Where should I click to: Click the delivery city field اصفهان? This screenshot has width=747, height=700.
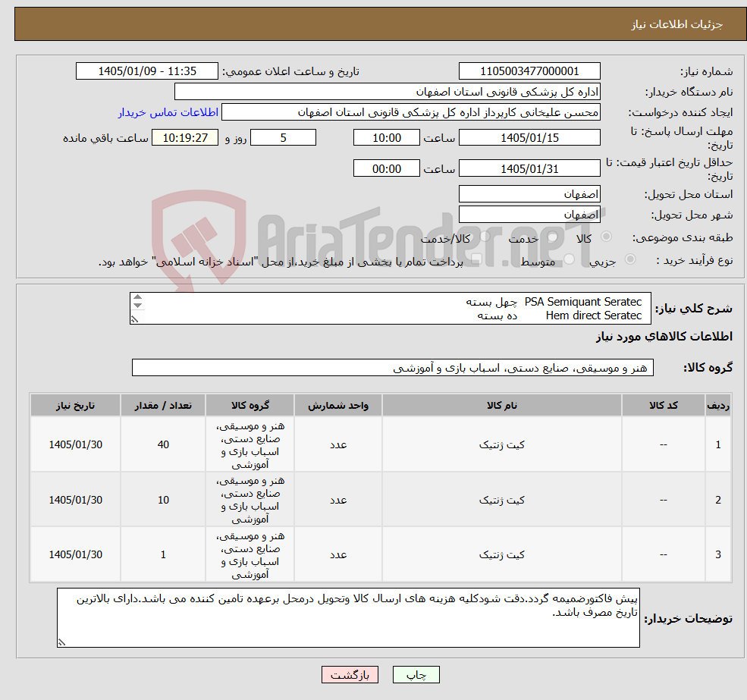529,215
